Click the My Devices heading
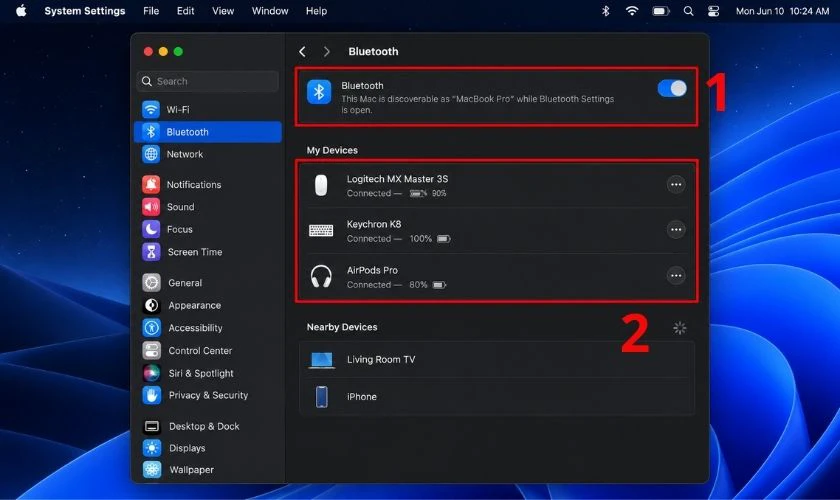The width and height of the screenshot is (840, 500). 332,150
